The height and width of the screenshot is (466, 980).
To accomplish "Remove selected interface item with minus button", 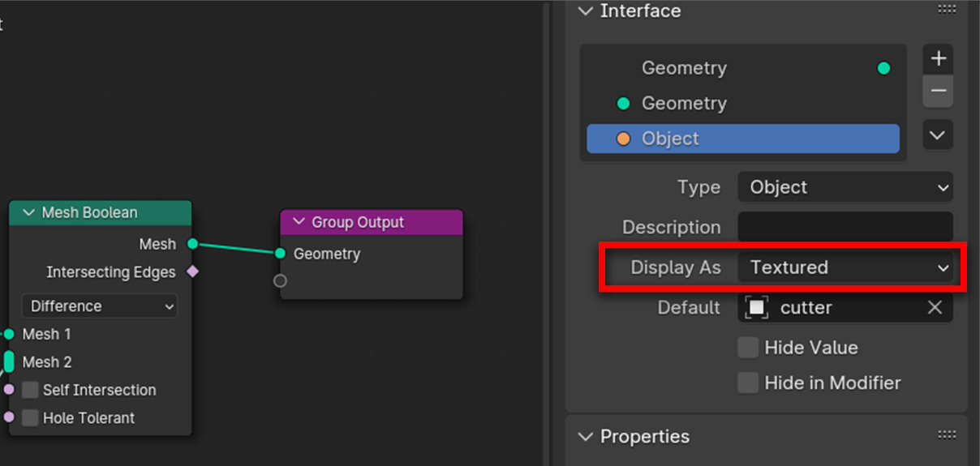I will tap(938, 91).
